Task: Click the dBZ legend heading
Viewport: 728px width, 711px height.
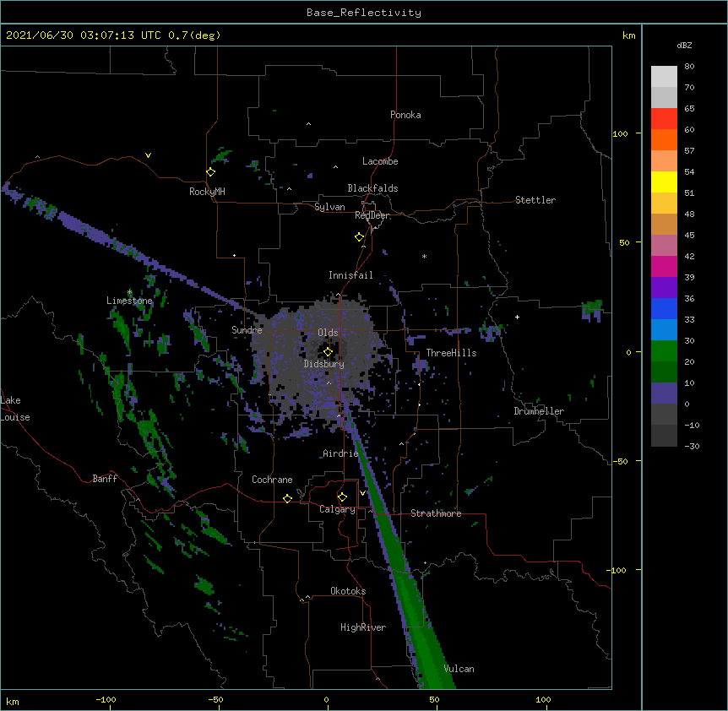Action: 684,45
